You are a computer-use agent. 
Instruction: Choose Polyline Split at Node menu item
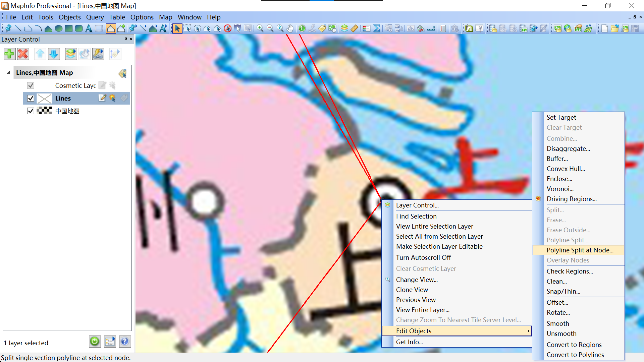(580, 250)
